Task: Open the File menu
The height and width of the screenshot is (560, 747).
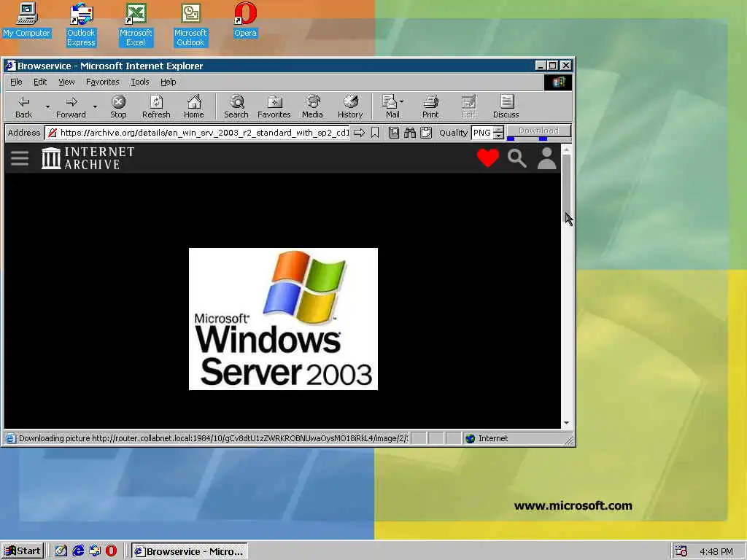Action: (x=16, y=82)
